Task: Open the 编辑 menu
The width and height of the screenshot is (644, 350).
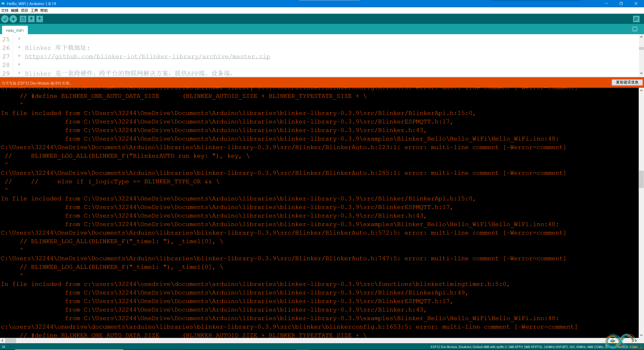Action: pyautogui.click(x=15, y=10)
